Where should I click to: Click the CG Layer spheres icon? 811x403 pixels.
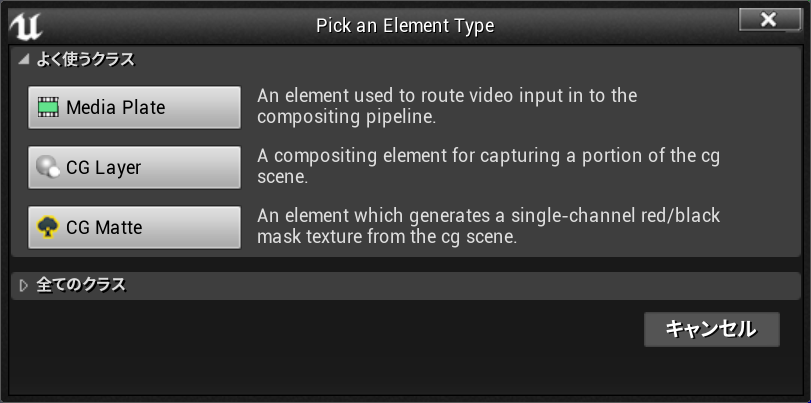click(48, 167)
